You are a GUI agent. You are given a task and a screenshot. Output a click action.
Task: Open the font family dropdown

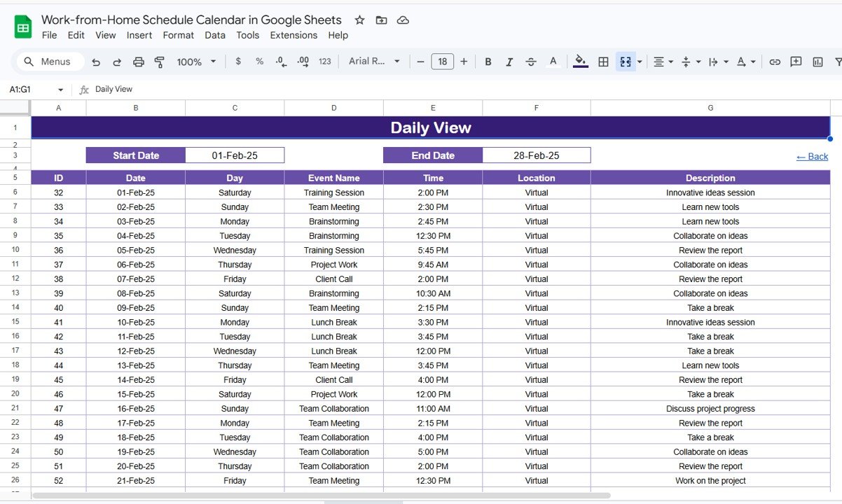373,62
